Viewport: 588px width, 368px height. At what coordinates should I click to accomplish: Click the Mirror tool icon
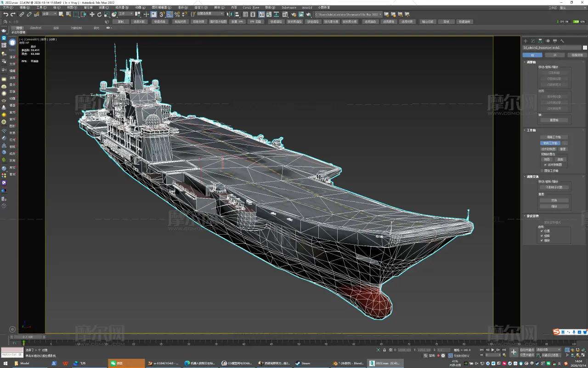click(228, 14)
